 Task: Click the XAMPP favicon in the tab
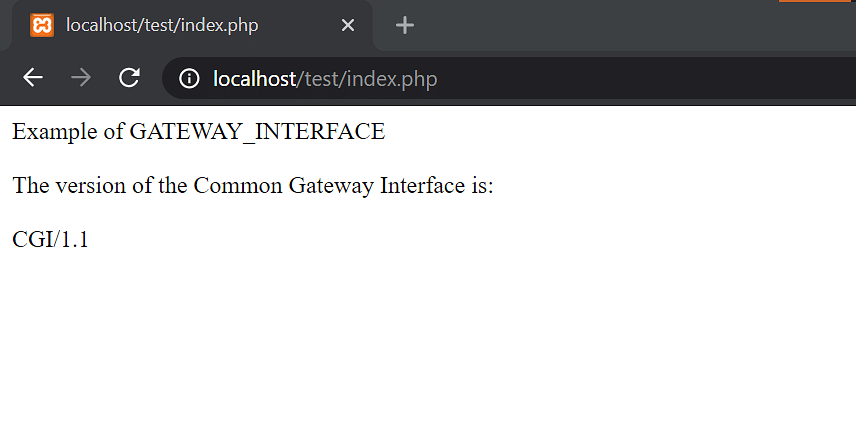[42, 25]
